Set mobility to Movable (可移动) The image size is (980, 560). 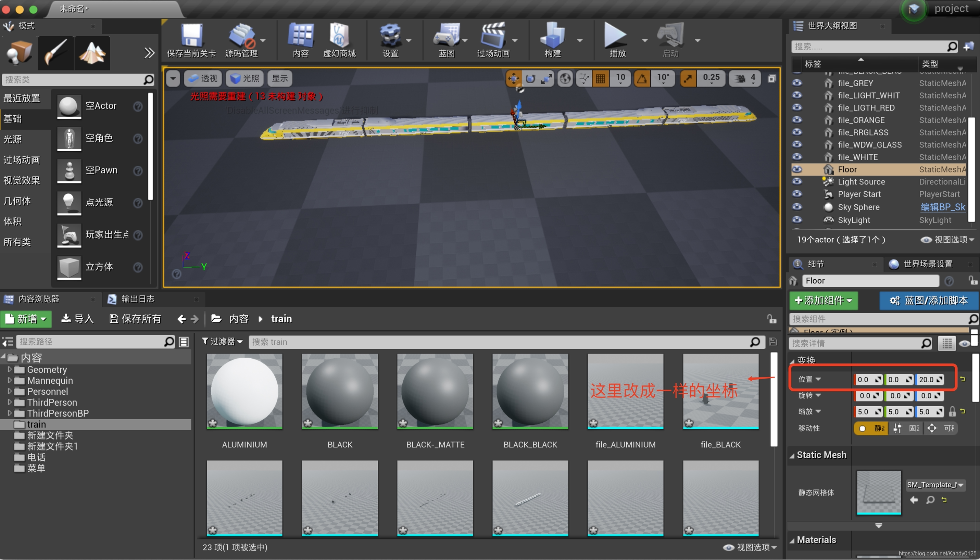[941, 428]
